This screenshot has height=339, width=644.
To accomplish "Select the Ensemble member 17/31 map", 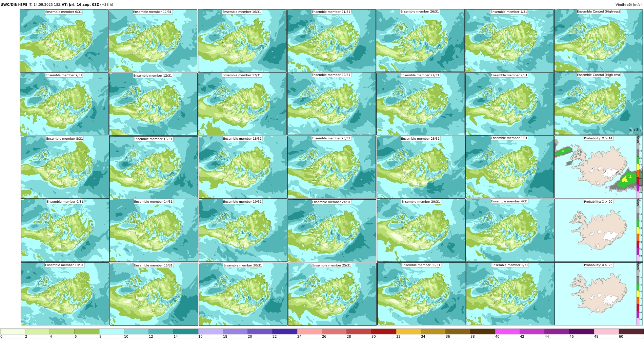I will click(242, 104).
